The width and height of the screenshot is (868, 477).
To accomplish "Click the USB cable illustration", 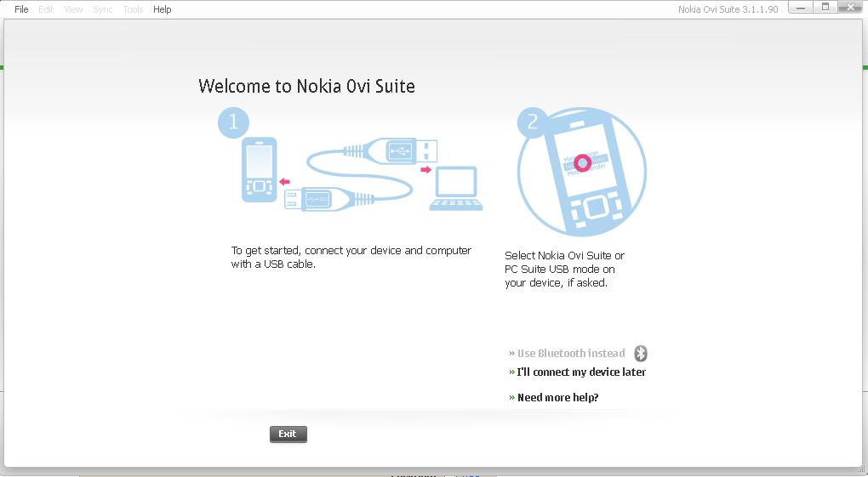I will click(x=360, y=173).
